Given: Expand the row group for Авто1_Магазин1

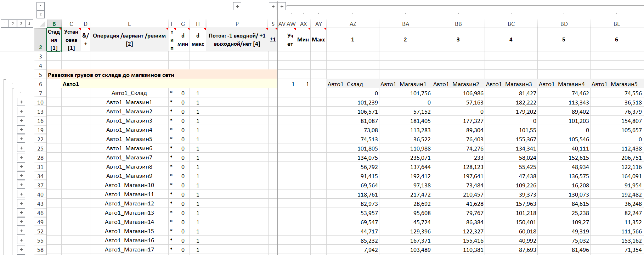Looking at the screenshot, I should pos(21,102).
